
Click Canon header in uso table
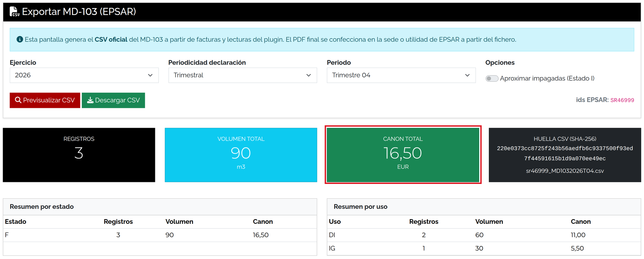point(581,221)
